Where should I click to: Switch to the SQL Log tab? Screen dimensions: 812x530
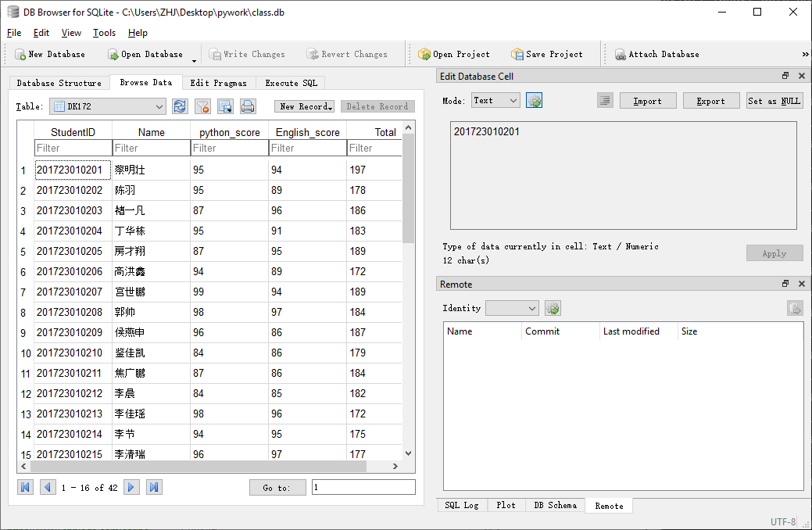pos(462,505)
